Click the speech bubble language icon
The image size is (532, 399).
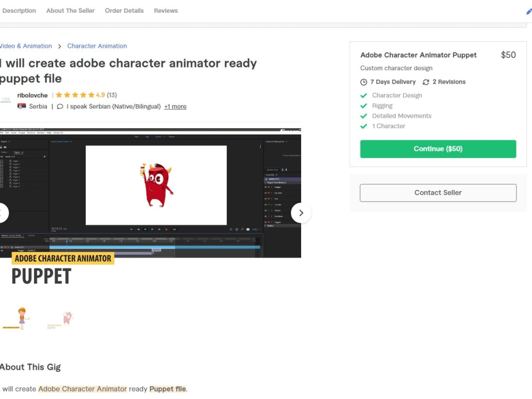(60, 106)
